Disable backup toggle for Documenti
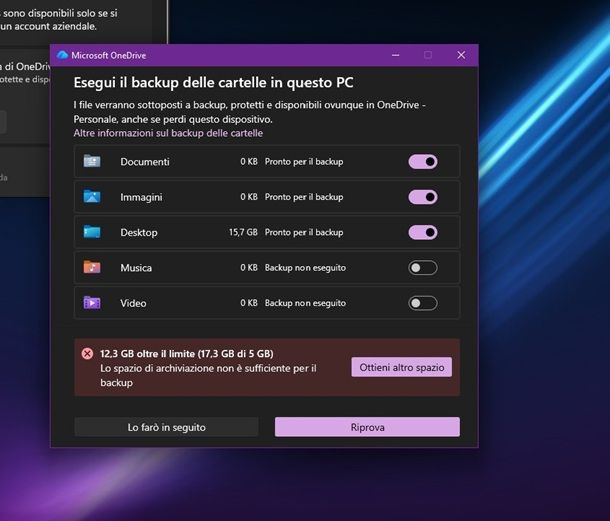 coord(423,161)
